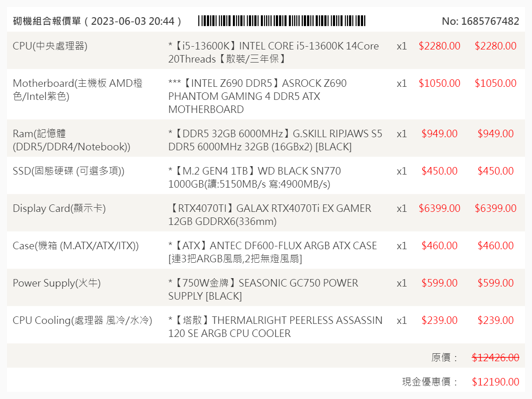Click the barcode at the top

coord(282,21)
